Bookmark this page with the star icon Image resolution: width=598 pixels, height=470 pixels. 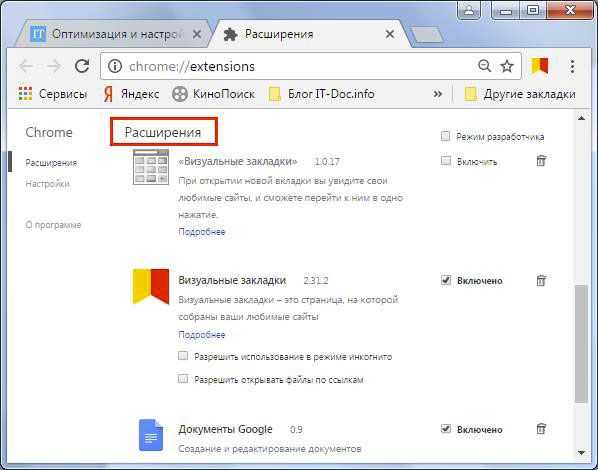[x=507, y=66]
